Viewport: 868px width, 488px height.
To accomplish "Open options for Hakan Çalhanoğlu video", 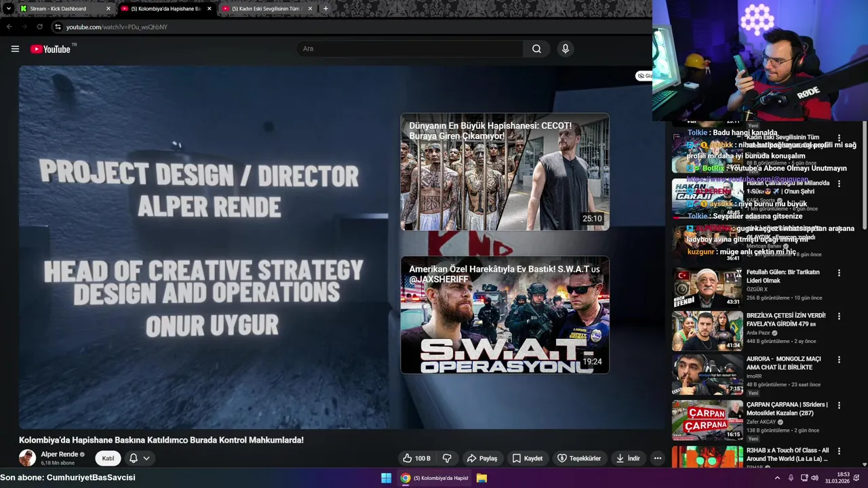I will [x=839, y=184].
